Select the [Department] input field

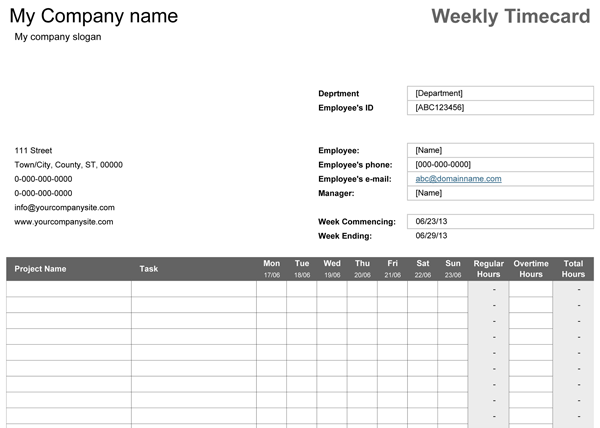point(500,93)
